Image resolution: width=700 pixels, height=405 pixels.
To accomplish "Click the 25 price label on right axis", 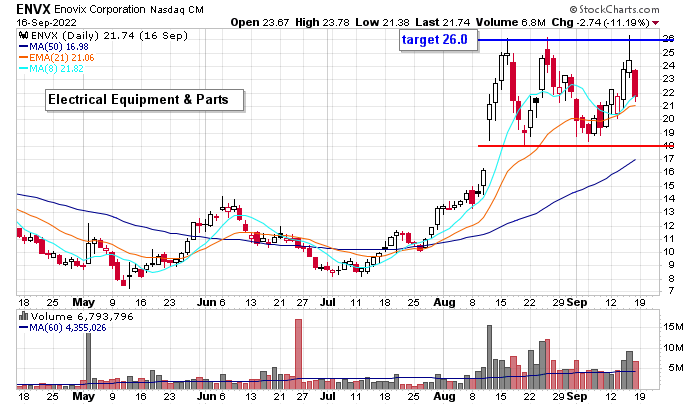I will coord(669,53).
